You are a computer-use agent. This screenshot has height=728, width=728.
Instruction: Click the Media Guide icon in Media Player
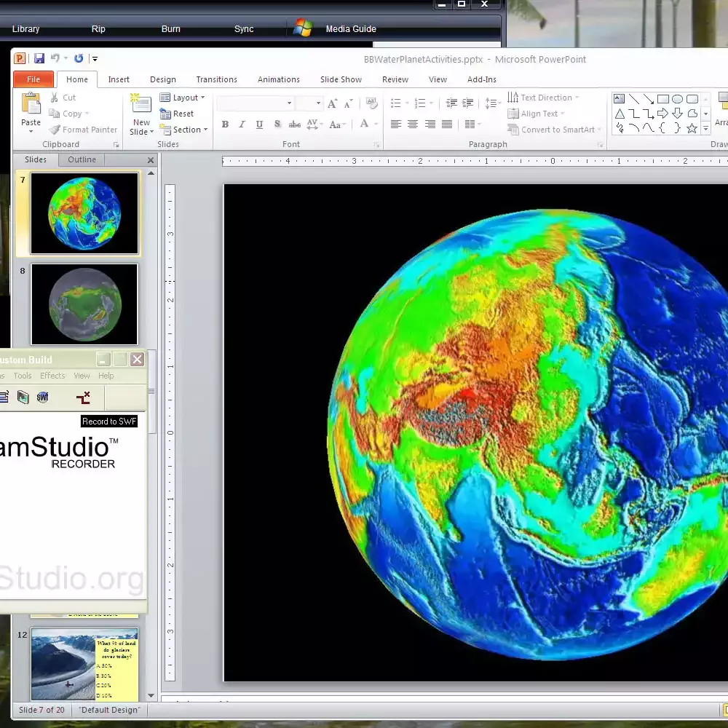(301, 28)
